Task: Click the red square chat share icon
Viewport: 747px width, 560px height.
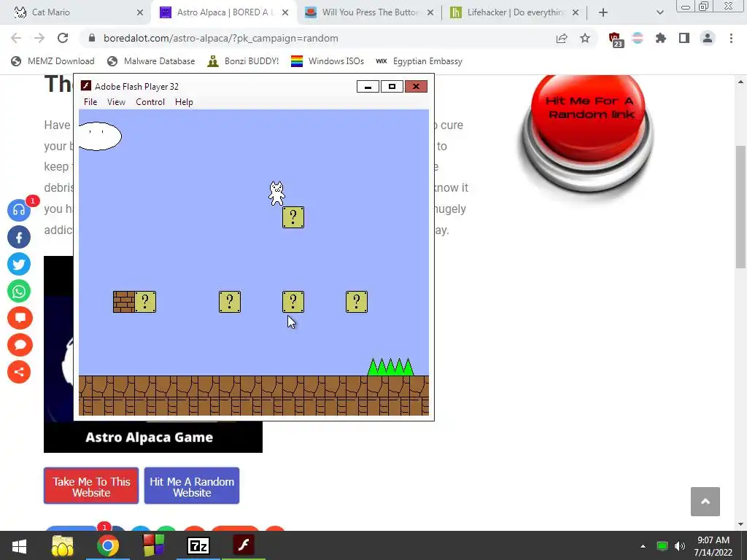Action: (x=19, y=318)
